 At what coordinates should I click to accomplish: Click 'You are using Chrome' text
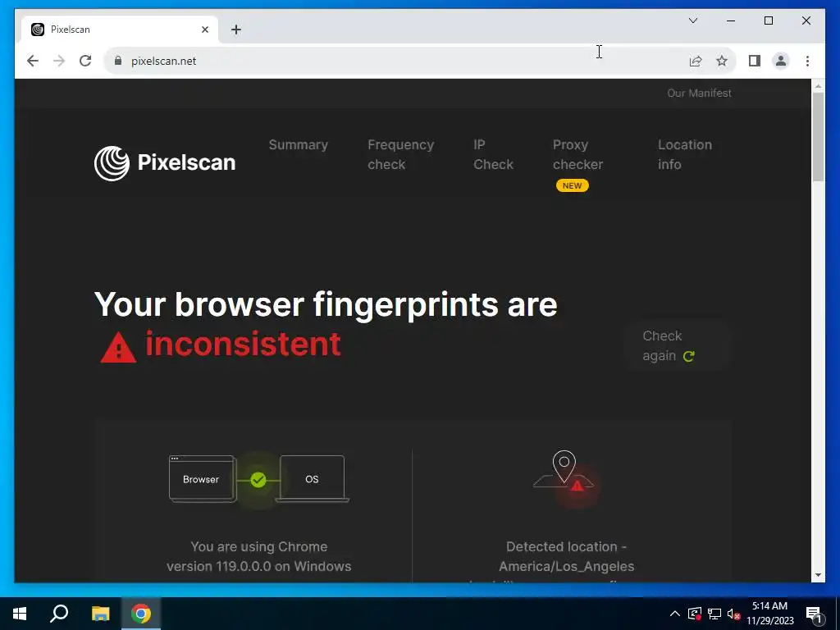click(258, 546)
